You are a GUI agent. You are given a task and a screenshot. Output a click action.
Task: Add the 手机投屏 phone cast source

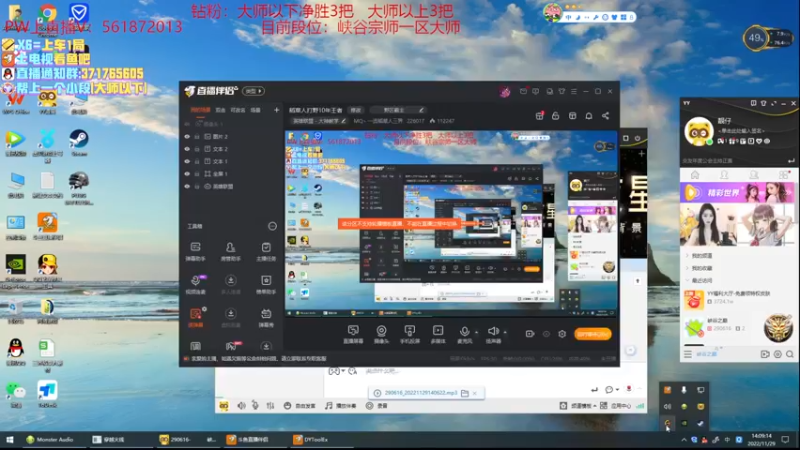pyautogui.click(x=409, y=334)
